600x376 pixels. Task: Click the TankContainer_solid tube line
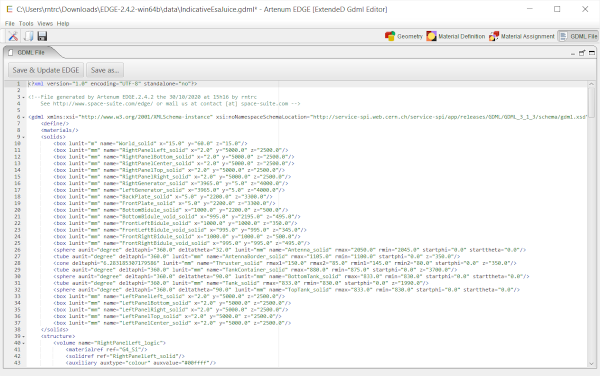(255, 270)
